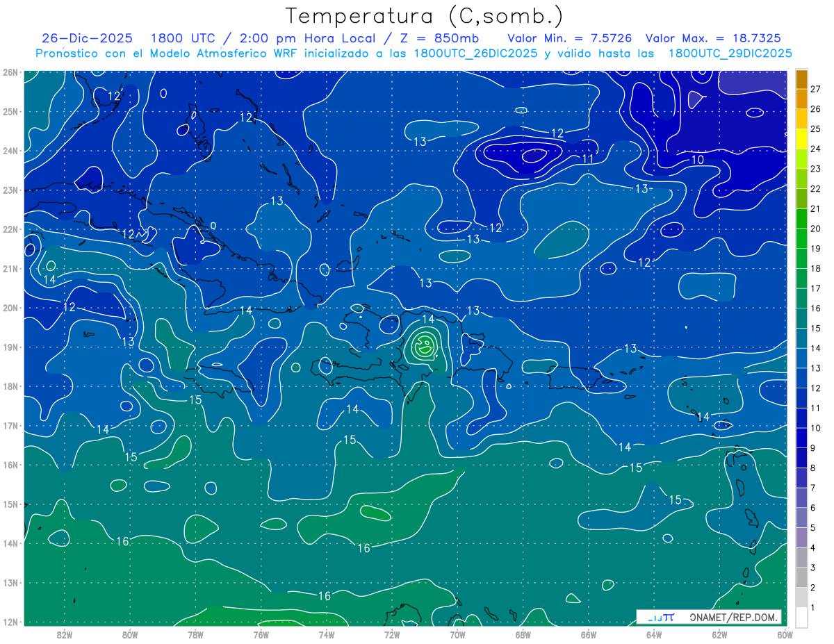Click the latitude axis label 12N

(x=10, y=622)
